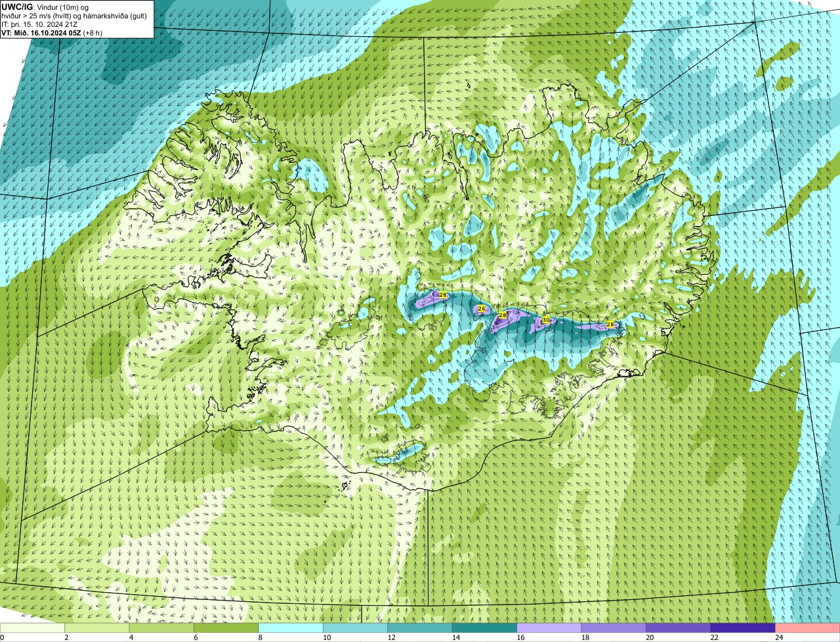Image resolution: width=840 pixels, height=642 pixels.
Task: Select the violet 20–22 m/s legend swatch
Action: tap(679, 628)
